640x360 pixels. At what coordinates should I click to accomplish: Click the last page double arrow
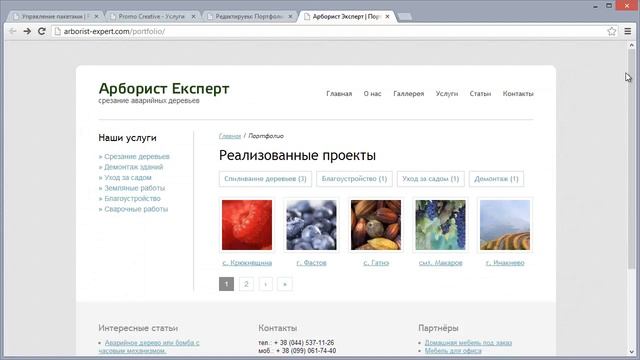click(x=285, y=284)
